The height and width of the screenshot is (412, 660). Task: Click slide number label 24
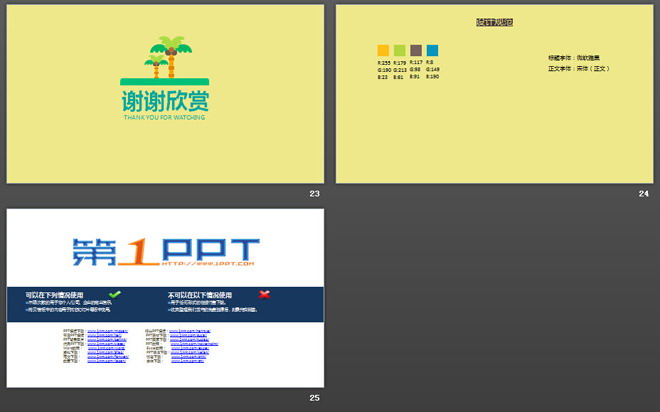[x=644, y=194]
